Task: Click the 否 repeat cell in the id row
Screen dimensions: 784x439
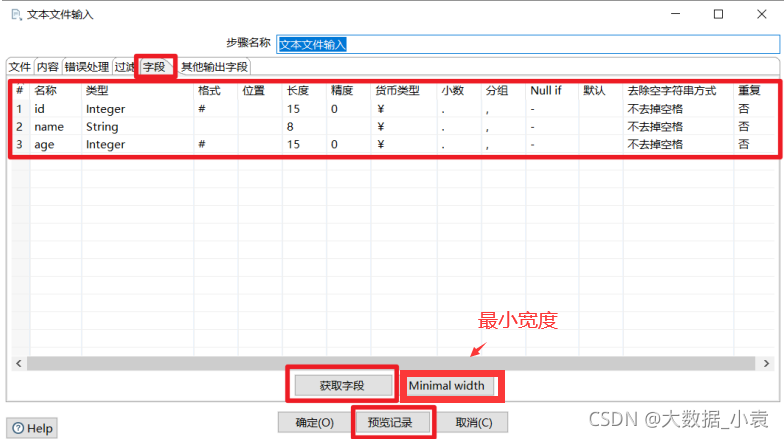Action: 754,108
